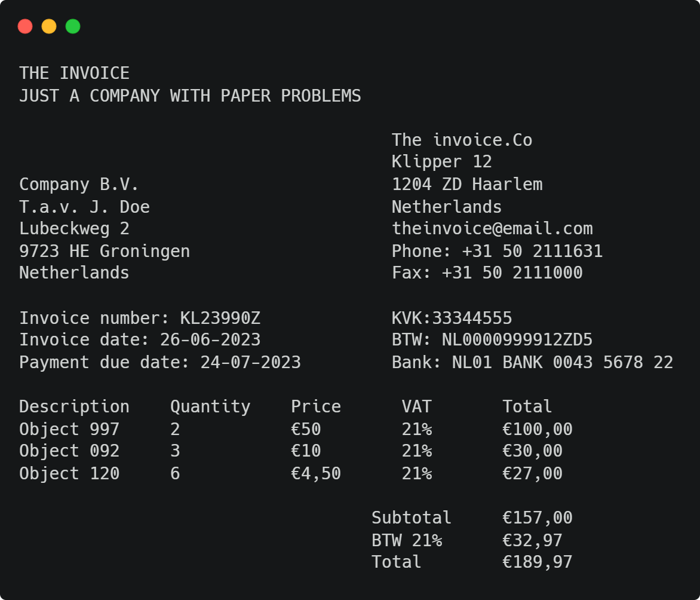Click the final Total amount €189,97
The height and width of the screenshot is (600, 700).
[x=537, y=562]
